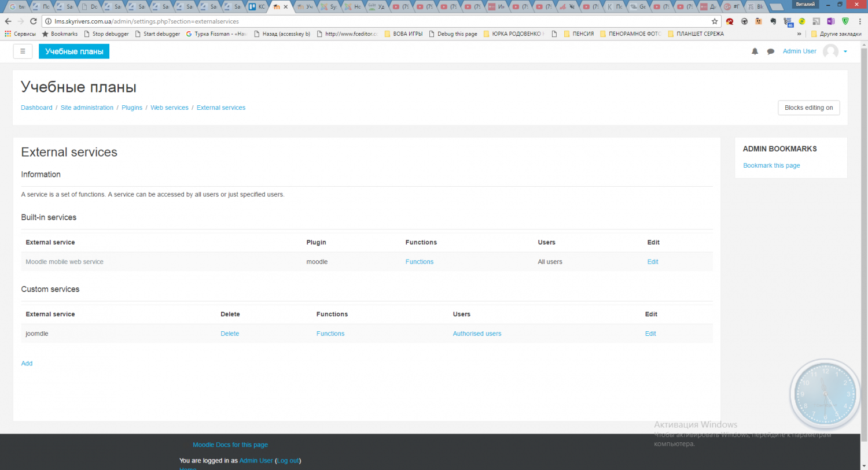The height and width of the screenshot is (470, 868).
Task: Expand the Admin User menu caret
Action: 845,51
